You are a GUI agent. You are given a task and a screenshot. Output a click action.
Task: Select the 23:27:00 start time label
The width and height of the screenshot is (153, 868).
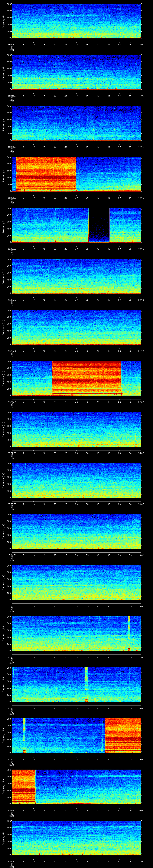12,708
